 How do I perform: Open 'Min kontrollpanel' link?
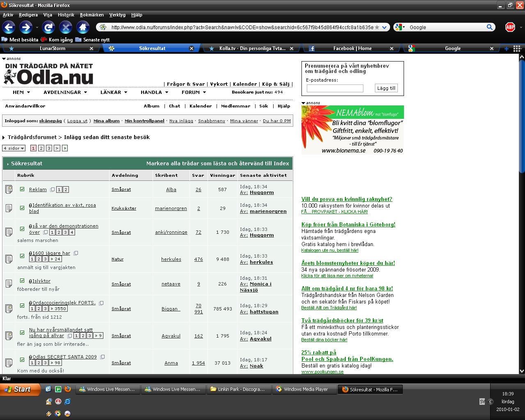144,121
